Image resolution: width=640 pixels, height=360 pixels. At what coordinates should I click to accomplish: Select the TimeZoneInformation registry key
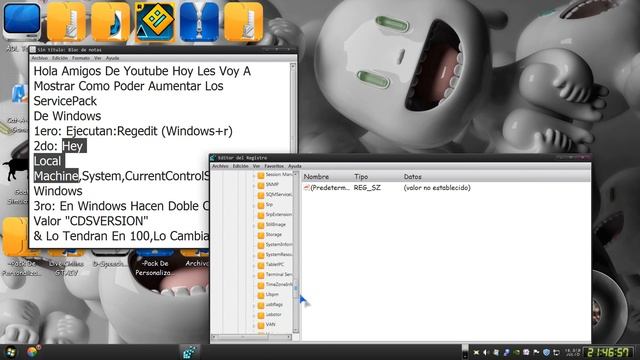tap(279, 284)
